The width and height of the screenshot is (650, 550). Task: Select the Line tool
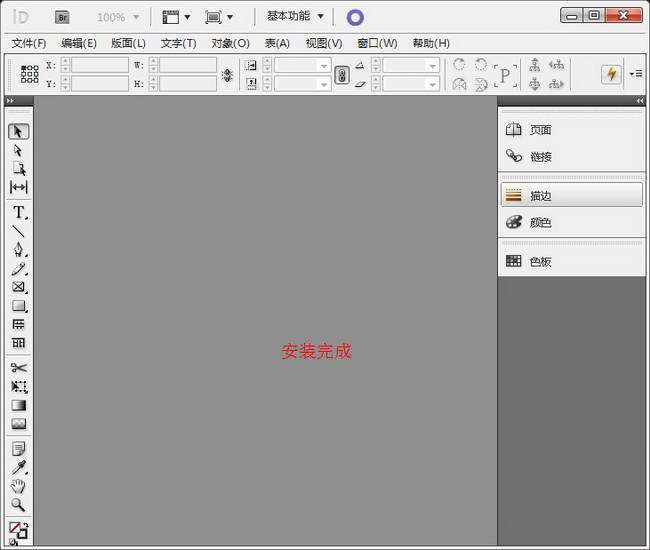18,231
